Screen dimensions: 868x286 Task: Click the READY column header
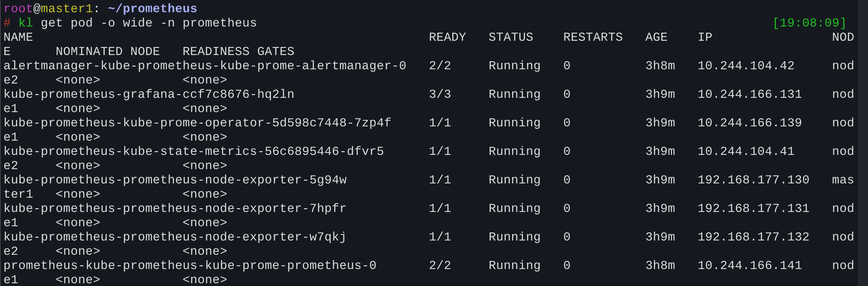coord(447,37)
